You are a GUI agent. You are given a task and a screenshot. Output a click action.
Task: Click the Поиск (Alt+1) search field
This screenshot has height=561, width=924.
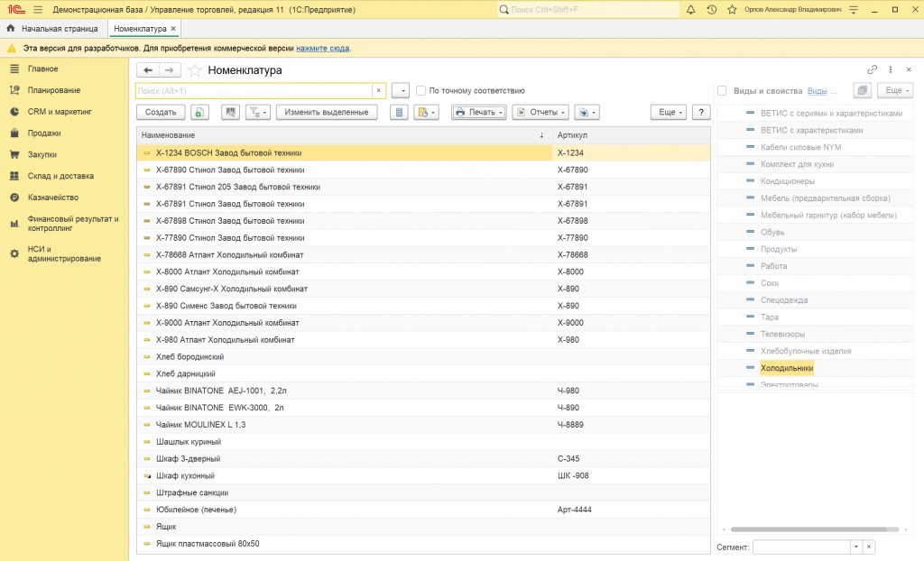tap(253, 91)
